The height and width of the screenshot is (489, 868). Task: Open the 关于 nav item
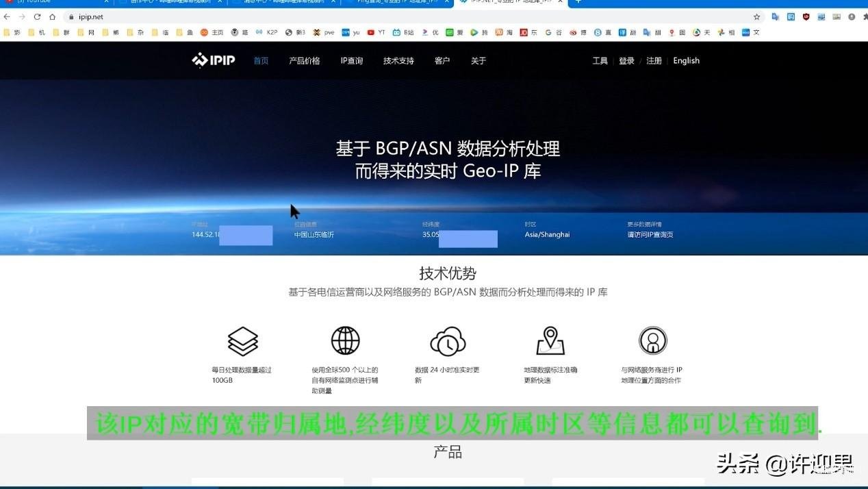coord(478,61)
